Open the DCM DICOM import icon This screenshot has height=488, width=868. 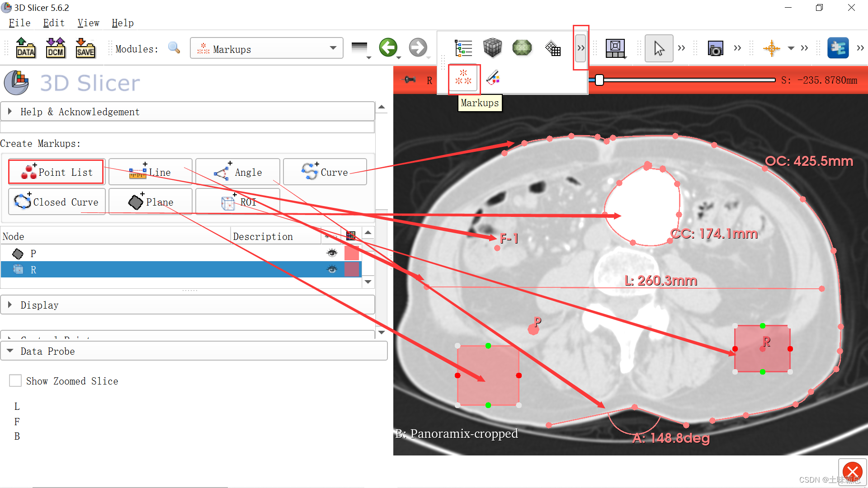[56, 48]
